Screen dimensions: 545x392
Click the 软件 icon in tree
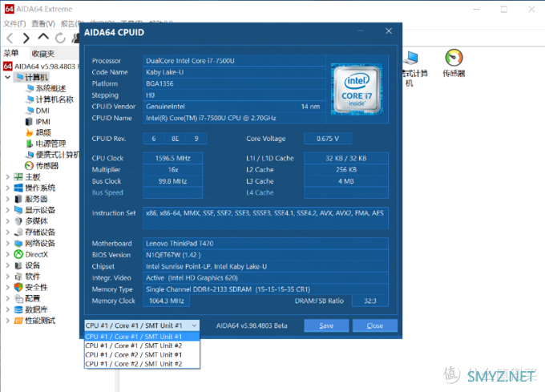(18, 277)
